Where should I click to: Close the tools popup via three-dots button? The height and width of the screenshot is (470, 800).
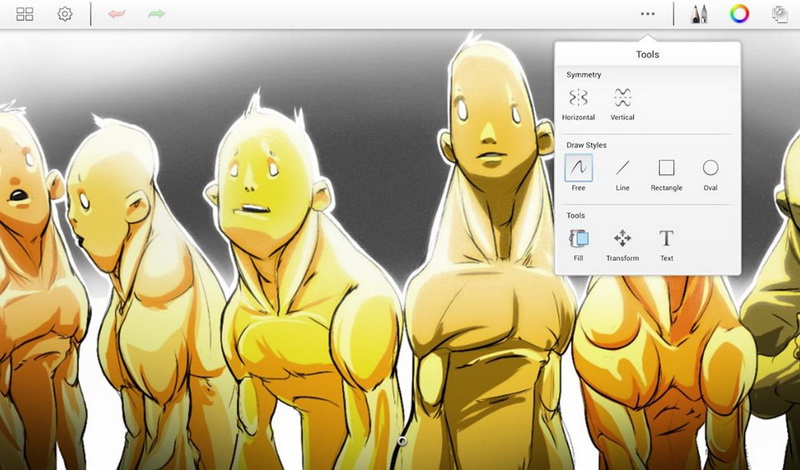[647, 14]
